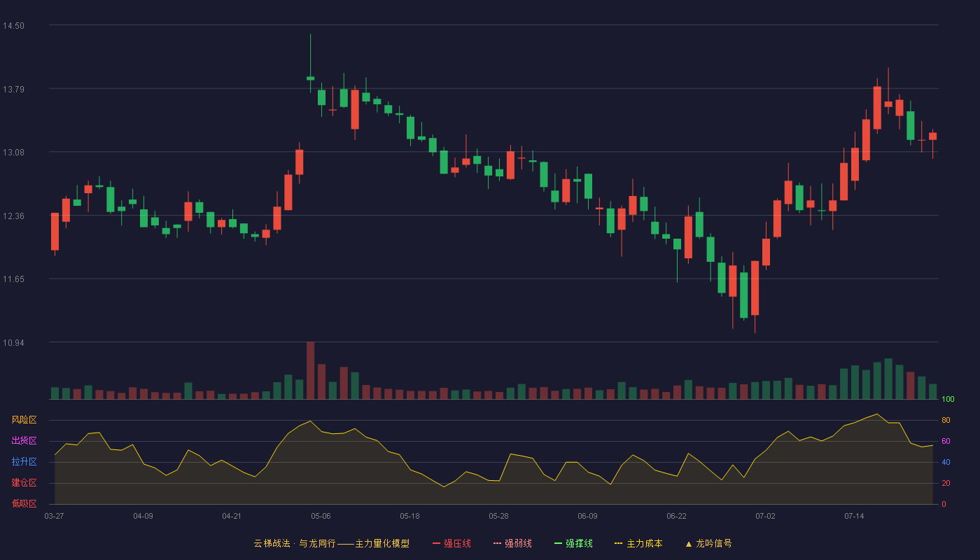Toggle the 强撑线 legend item
The height and width of the screenshot is (560, 980).
point(573,543)
